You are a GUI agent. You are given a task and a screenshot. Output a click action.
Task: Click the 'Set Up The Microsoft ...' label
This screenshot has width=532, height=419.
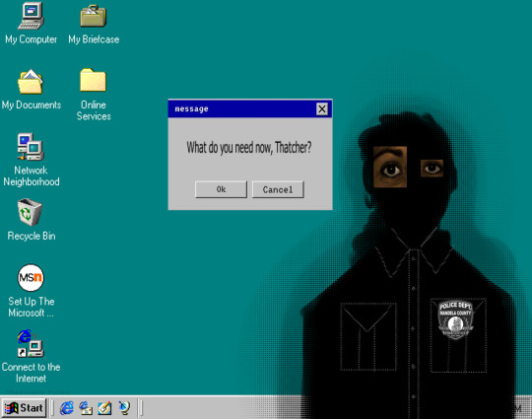click(x=32, y=307)
